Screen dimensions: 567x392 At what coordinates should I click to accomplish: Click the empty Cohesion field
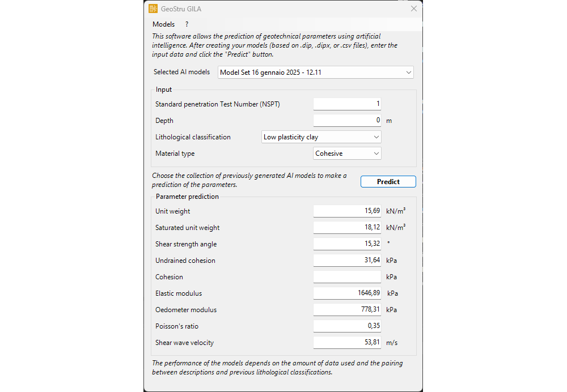[347, 277]
